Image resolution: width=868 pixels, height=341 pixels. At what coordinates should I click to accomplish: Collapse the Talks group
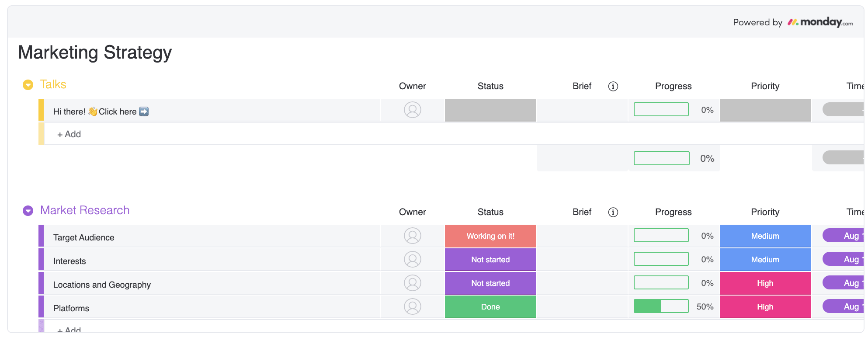pos(28,84)
